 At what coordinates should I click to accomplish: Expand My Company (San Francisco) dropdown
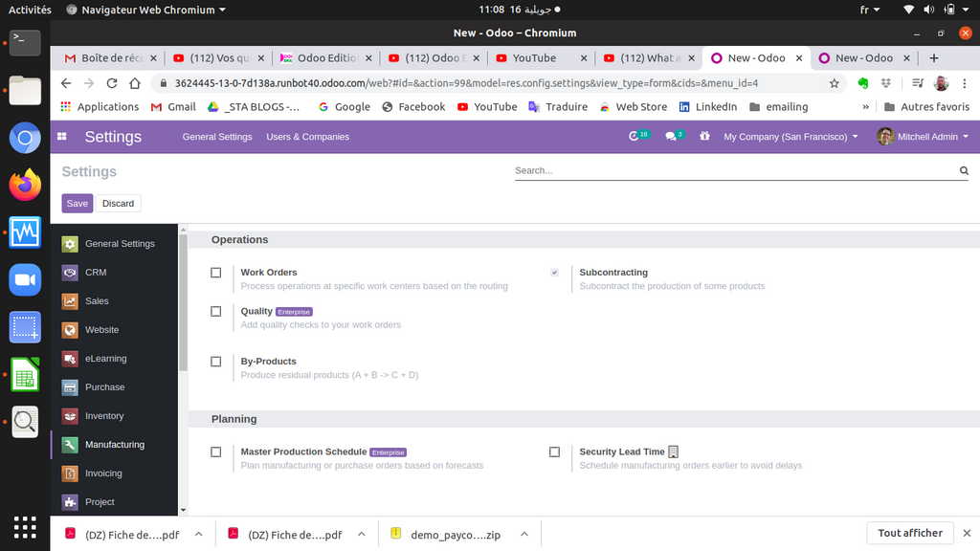coord(791,137)
